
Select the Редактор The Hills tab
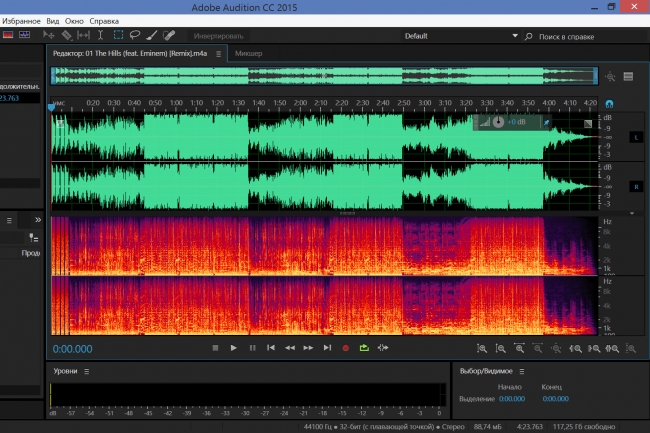pyautogui.click(x=130, y=53)
